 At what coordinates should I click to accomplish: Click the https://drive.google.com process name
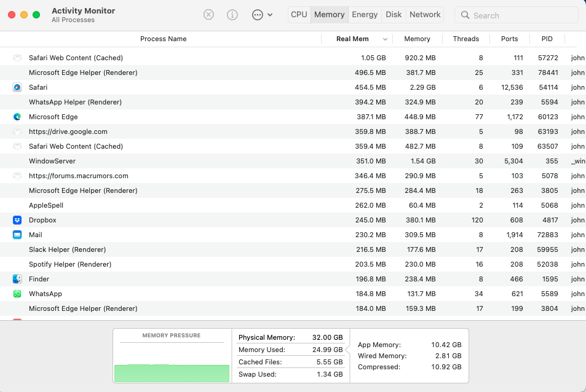tap(68, 131)
